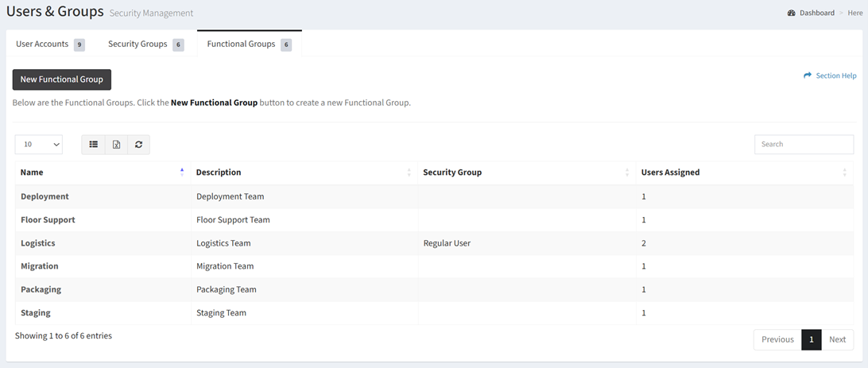Click the refresh table icon
Image resolution: width=868 pixels, height=368 pixels.
coord(138,145)
